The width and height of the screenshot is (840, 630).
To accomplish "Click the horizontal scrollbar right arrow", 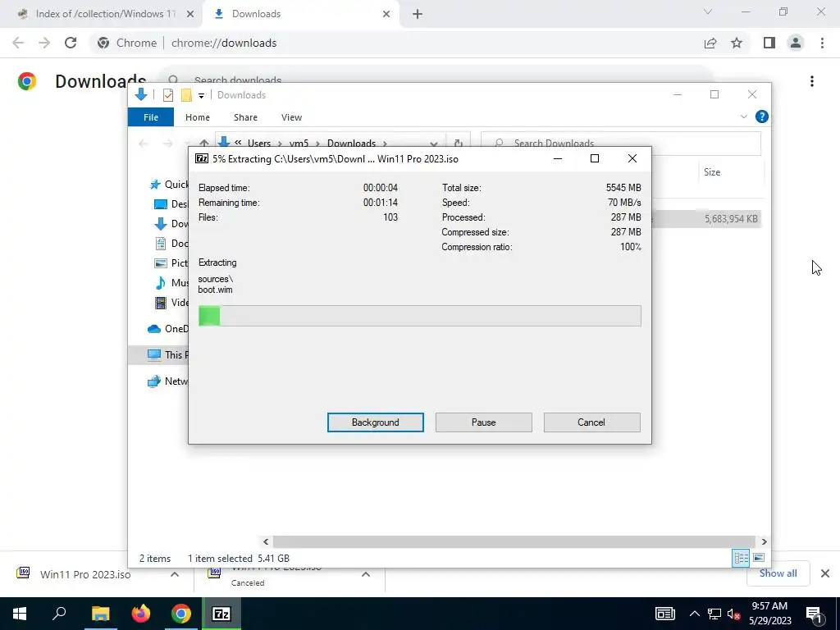I will click(765, 541).
